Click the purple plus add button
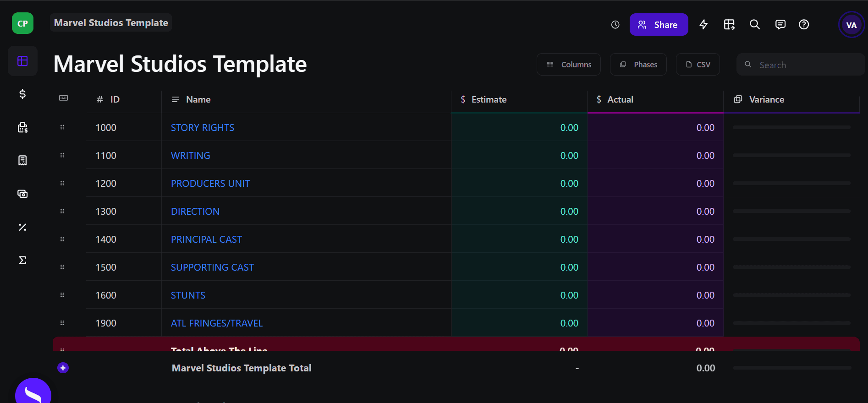Image resolution: width=868 pixels, height=403 pixels. click(63, 368)
